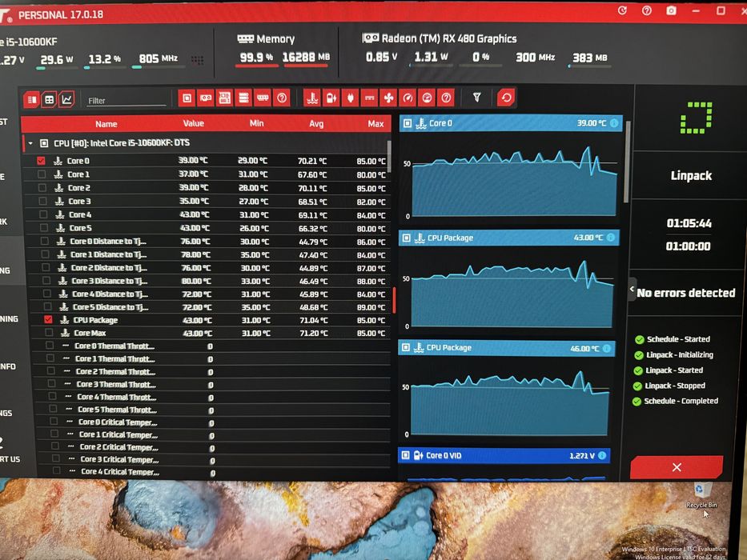Sort table by Value column
This screenshot has width=747, height=560.
coord(194,123)
